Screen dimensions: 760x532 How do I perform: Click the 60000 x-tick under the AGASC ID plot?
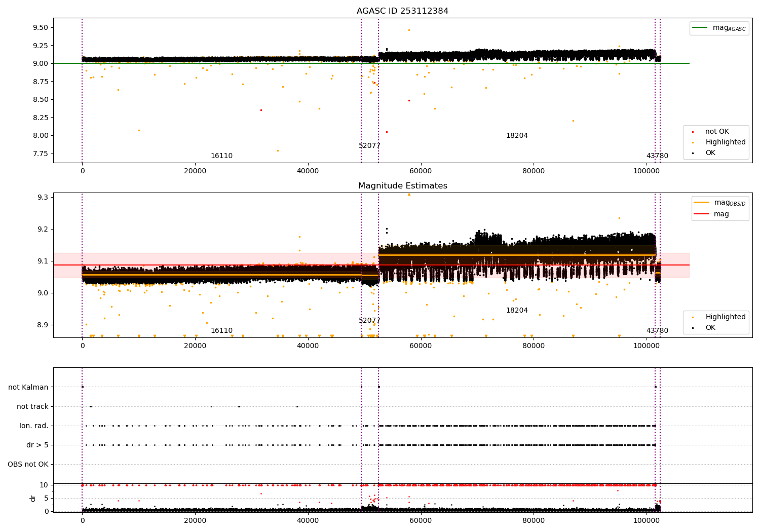click(x=421, y=171)
